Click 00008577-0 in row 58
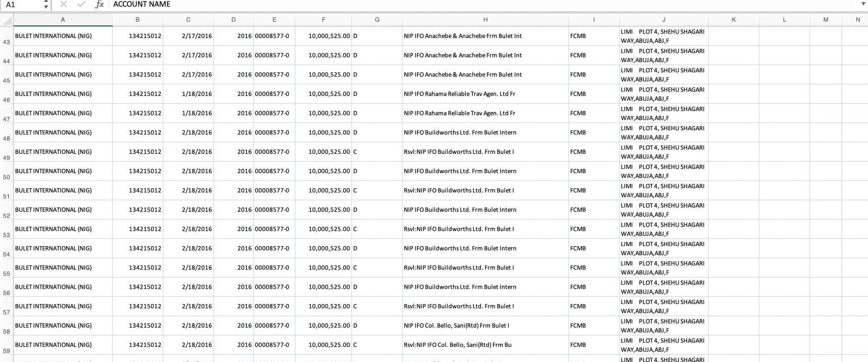868x362 pixels. (x=272, y=326)
